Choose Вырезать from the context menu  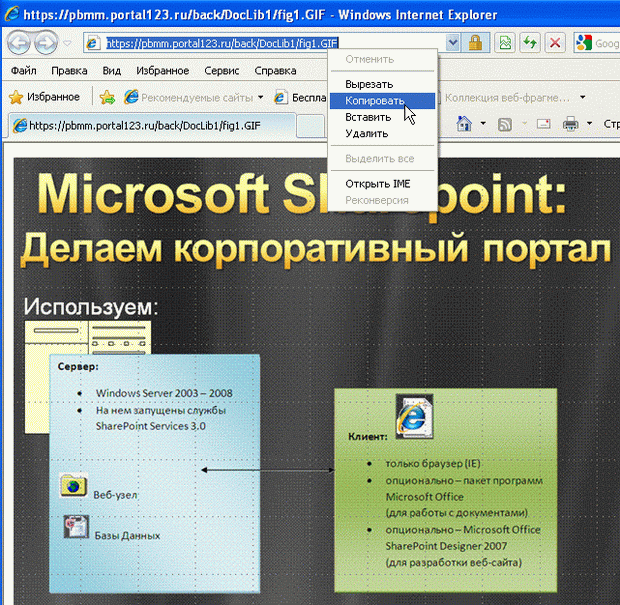[x=368, y=85]
